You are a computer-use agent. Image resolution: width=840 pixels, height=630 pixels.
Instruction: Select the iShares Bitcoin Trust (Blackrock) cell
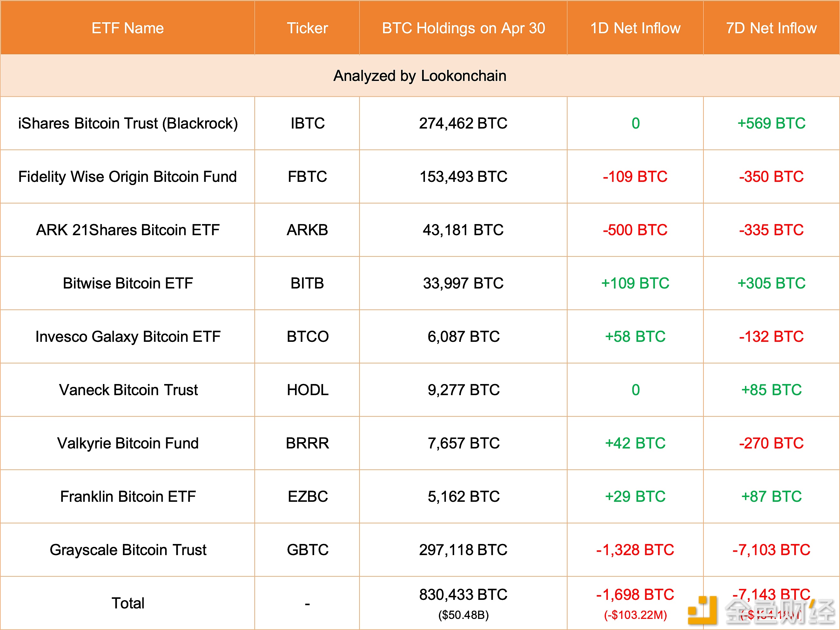128,123
